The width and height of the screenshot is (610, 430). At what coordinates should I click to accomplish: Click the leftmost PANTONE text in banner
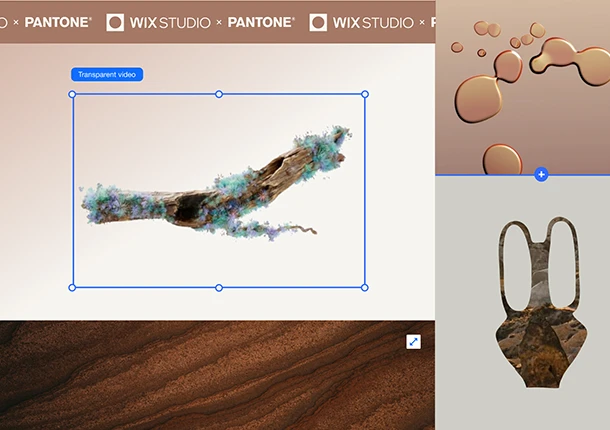point(58,21)
